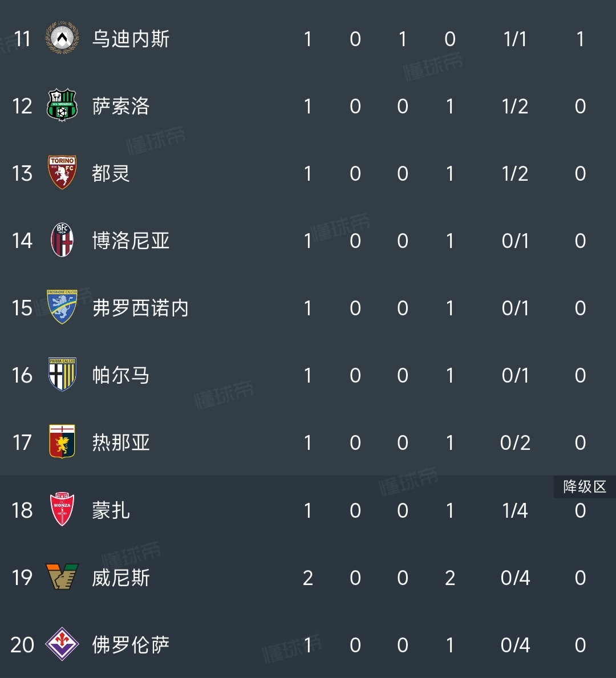
Task: Select the Monza red shield logo
Action: pyautogui.click(x=62, y=509)
